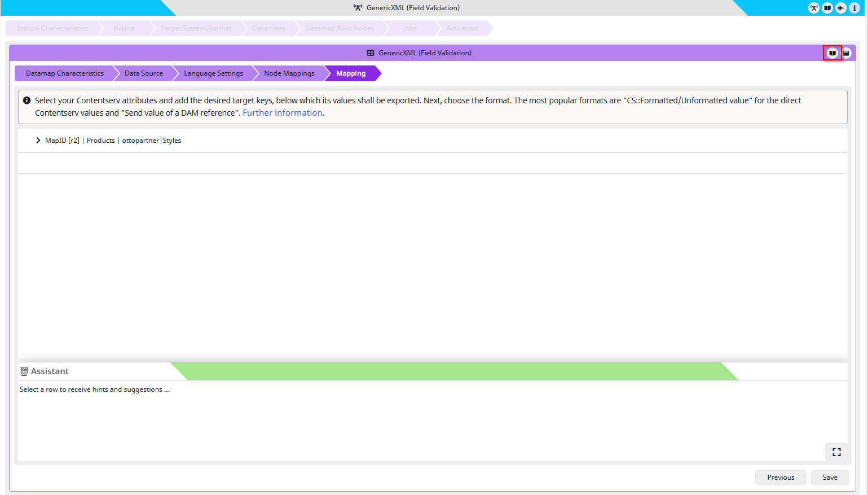Click the Previous button
The width and height of the screenshot is (868, 495).
point(781,478)
